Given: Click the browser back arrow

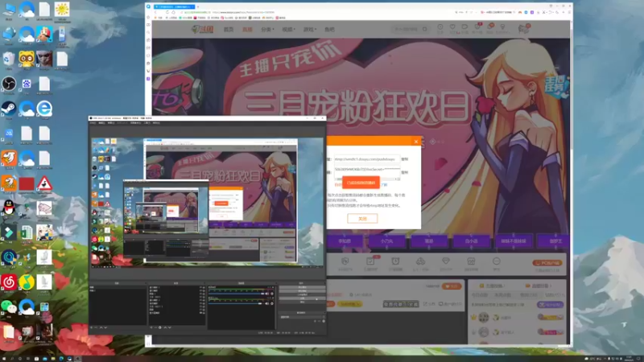Looking at the screenshot, I should 155,12.
